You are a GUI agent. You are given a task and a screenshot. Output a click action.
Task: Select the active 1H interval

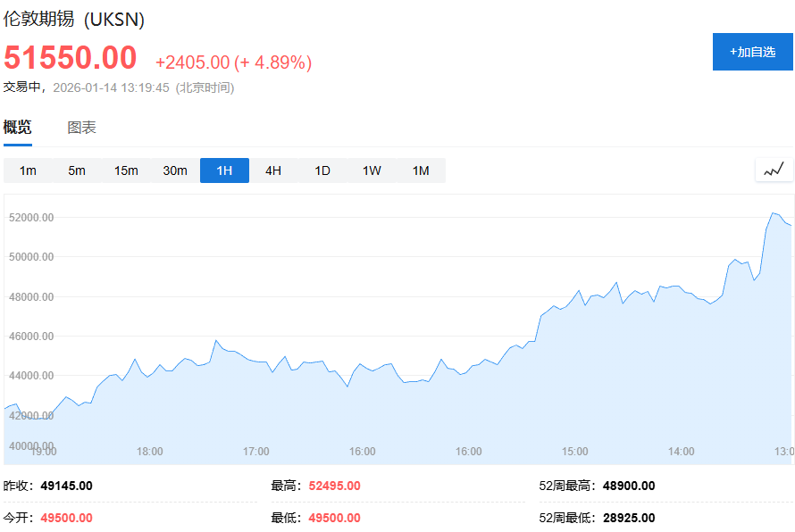[x=224, y=170]
